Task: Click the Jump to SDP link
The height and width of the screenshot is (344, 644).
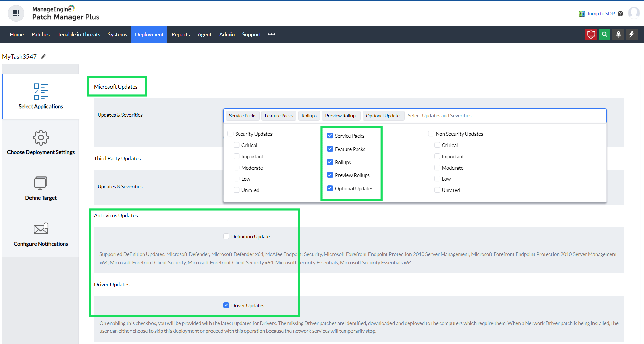Action: (601, 14)
